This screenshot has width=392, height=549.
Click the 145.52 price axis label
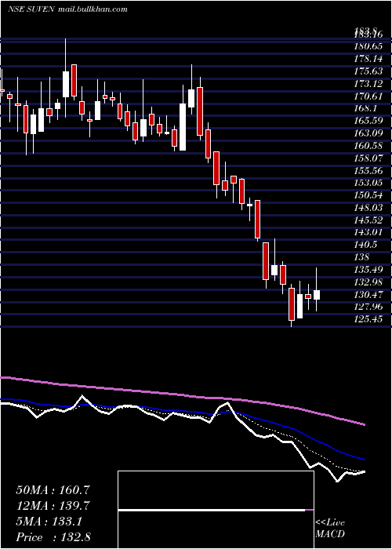(368, 220)
